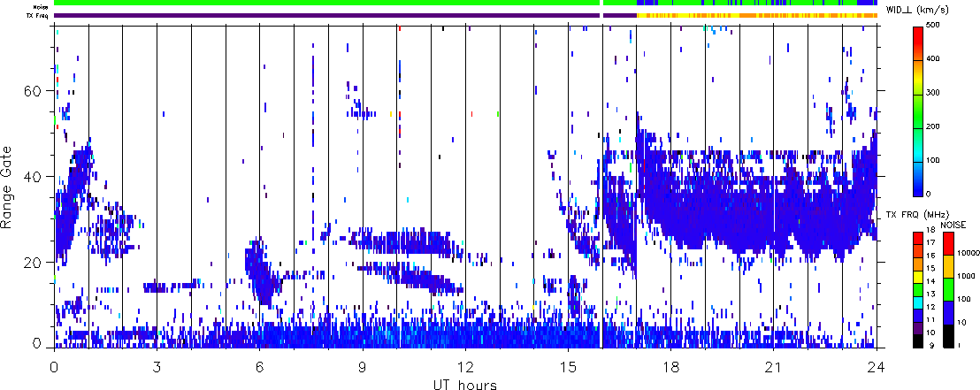
Task: Click the purple TX Freq strip above the plot
Action: point(327,15)
